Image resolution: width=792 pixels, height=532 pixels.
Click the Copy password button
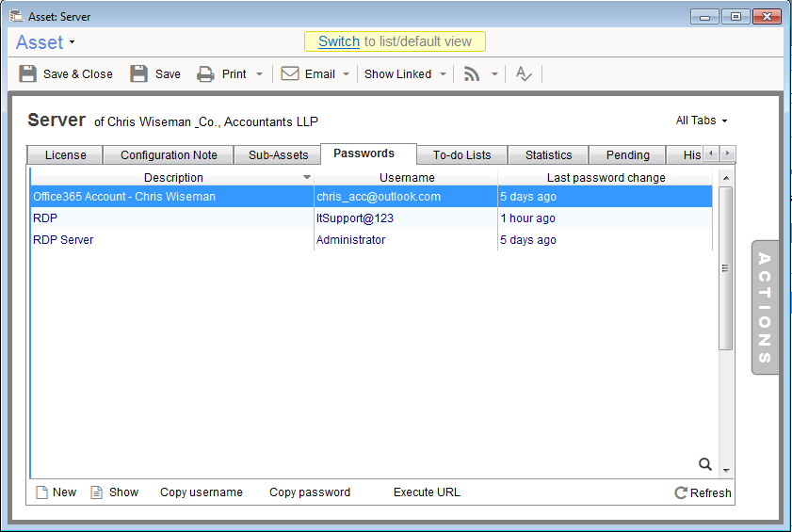click(x=310, y=492)
